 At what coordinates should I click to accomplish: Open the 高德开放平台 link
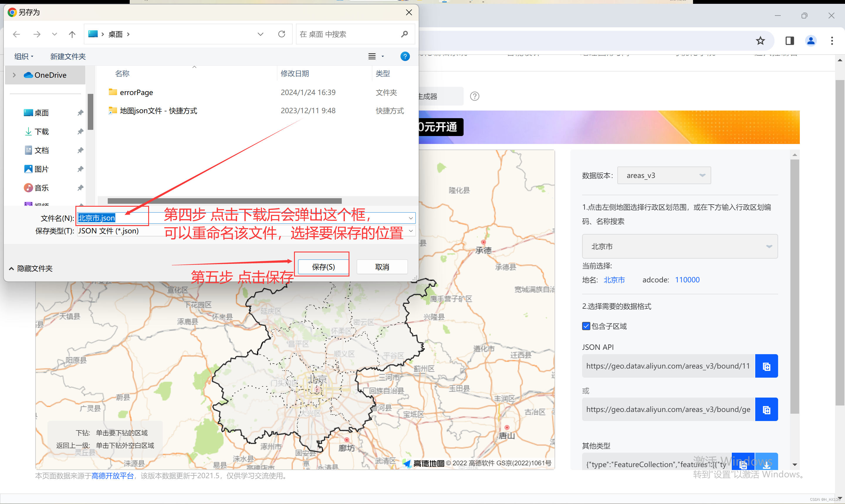112,476
